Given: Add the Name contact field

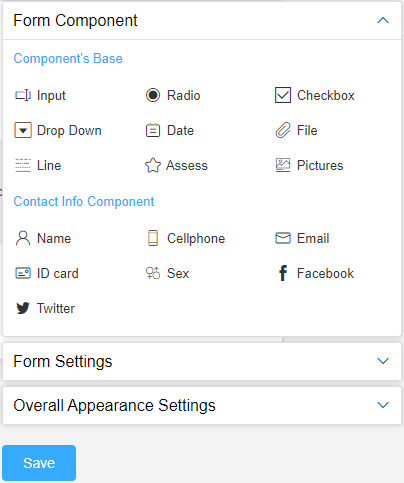Looking at the screenshot, I should coord(43,238).
